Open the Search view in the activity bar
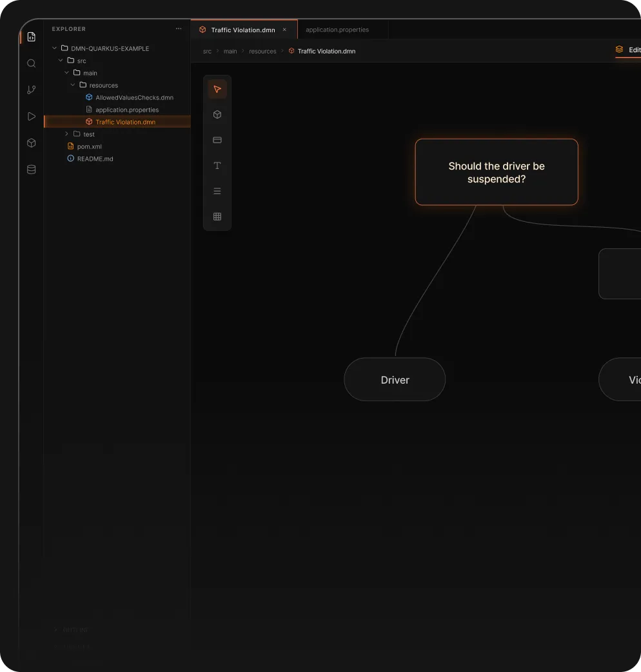Image resolution: width=641 pixels, height=672 pixels. (31, 63)
